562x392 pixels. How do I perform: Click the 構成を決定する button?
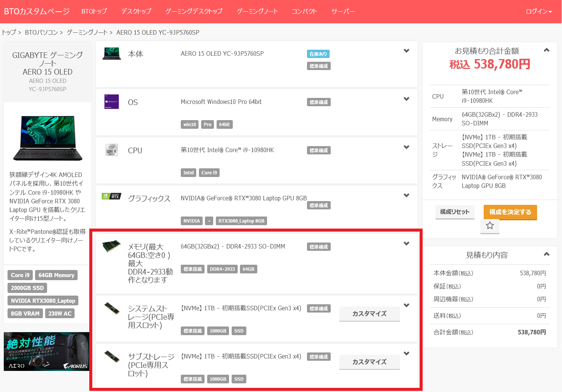[510, 212]
